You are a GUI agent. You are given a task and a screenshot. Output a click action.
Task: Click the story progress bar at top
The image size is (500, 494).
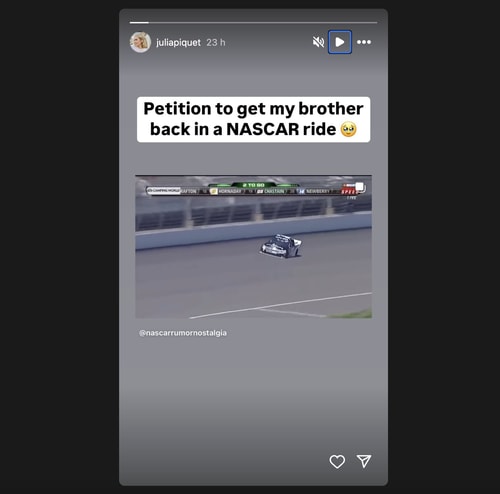253,23
